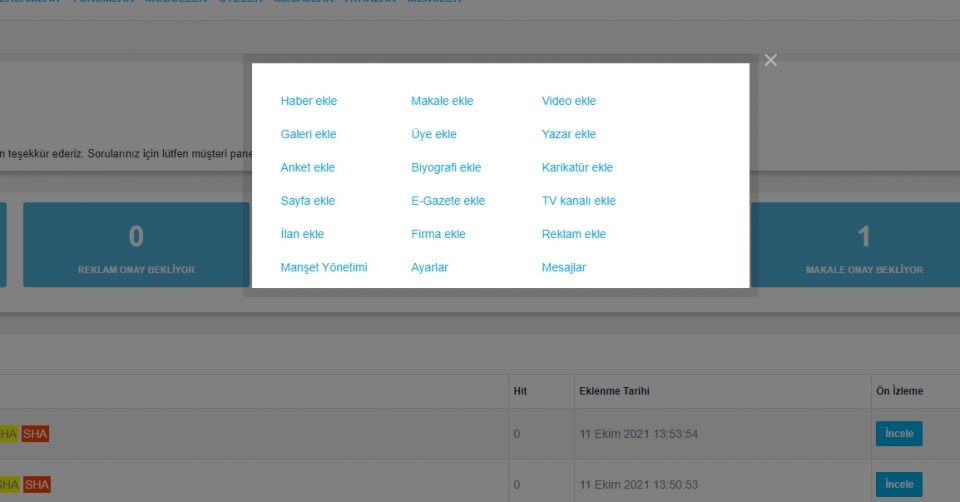Screen dimensions: 960x502
Task: Select Anket ekle
Action: point(308,168)
